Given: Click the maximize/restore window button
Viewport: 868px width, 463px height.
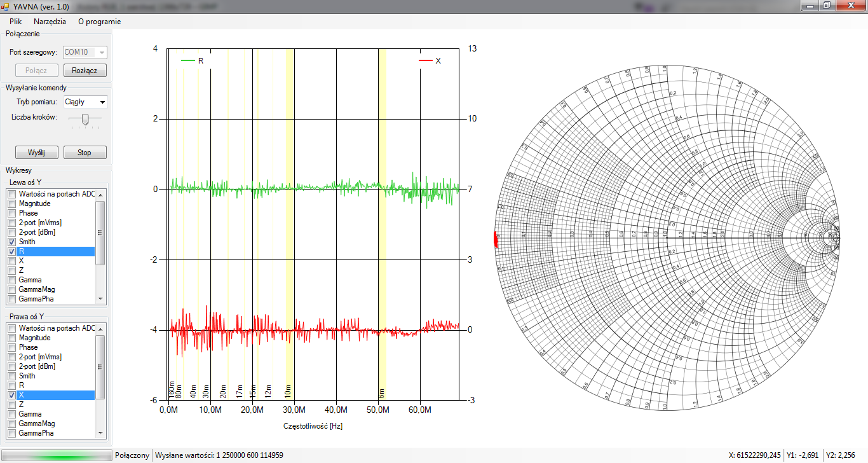Looking at the screenshot, I should point(826,5).
